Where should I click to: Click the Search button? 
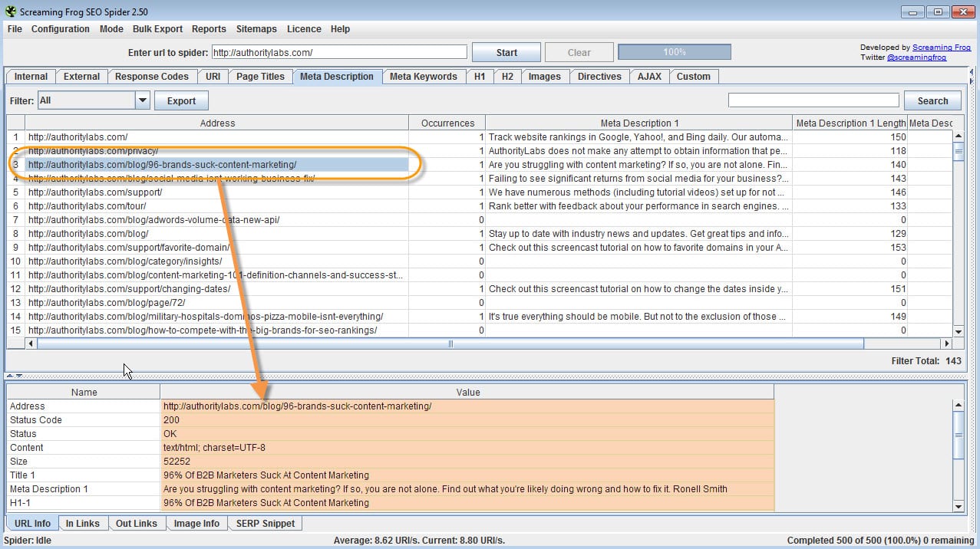(x=932, y=100)
